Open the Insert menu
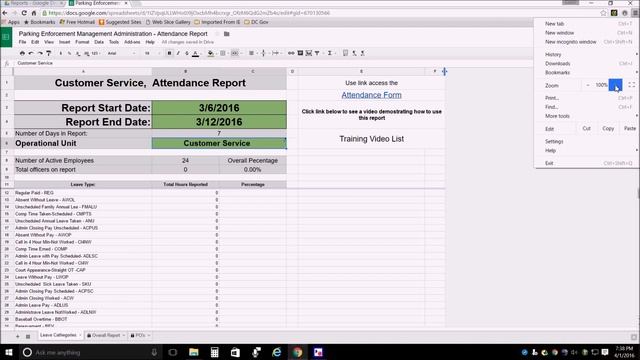This screenshot has height=360, width=640. (64, 42)
